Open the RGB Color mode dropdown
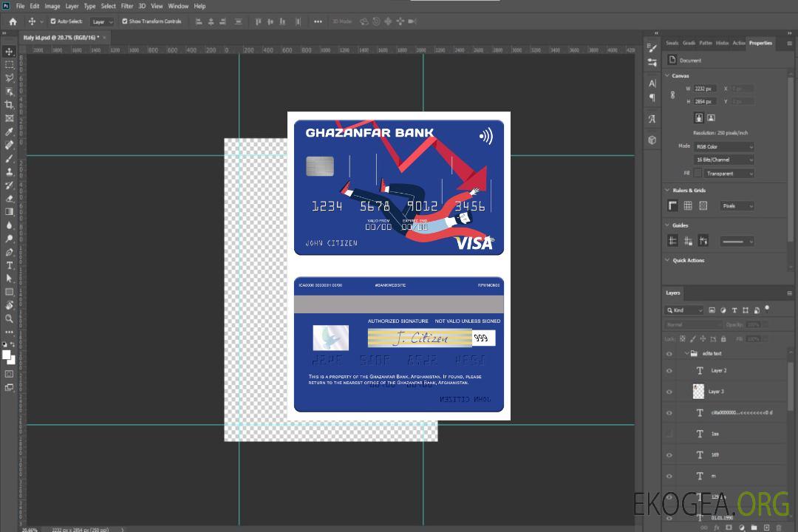The image size is (798, 532). coord(723,146)
